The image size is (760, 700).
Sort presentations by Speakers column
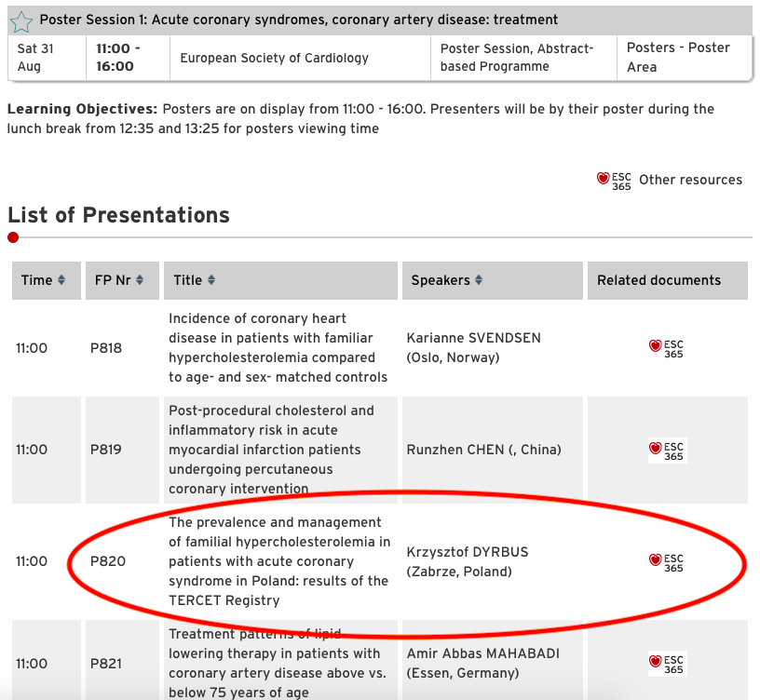coord(479,280)
